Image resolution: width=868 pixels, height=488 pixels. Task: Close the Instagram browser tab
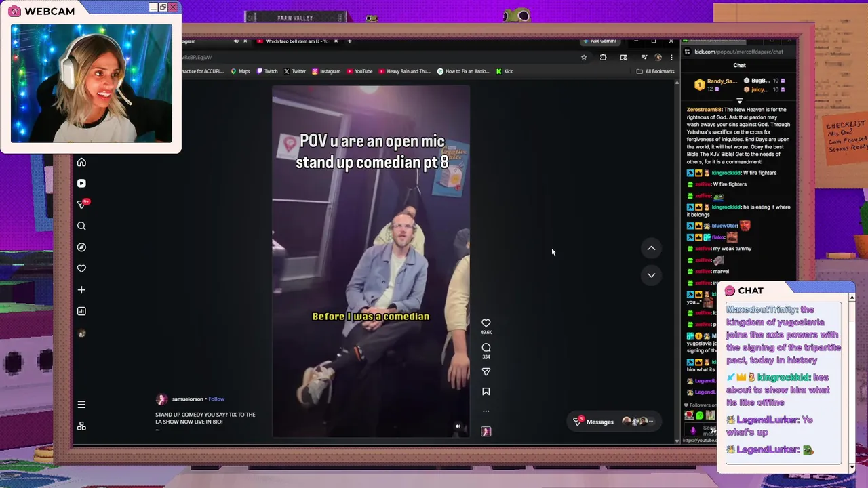tap(245, 41)
